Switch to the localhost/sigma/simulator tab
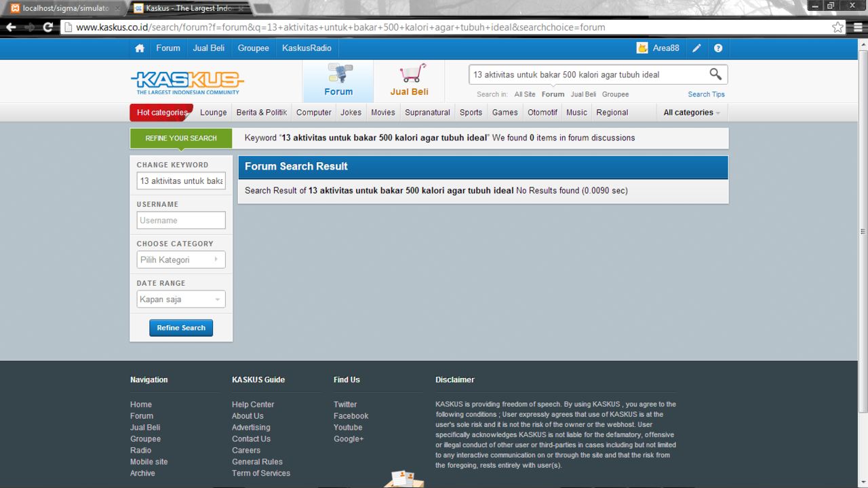This screenshot has height=488, width=868. pyautogui.click(x=64, y=9)
